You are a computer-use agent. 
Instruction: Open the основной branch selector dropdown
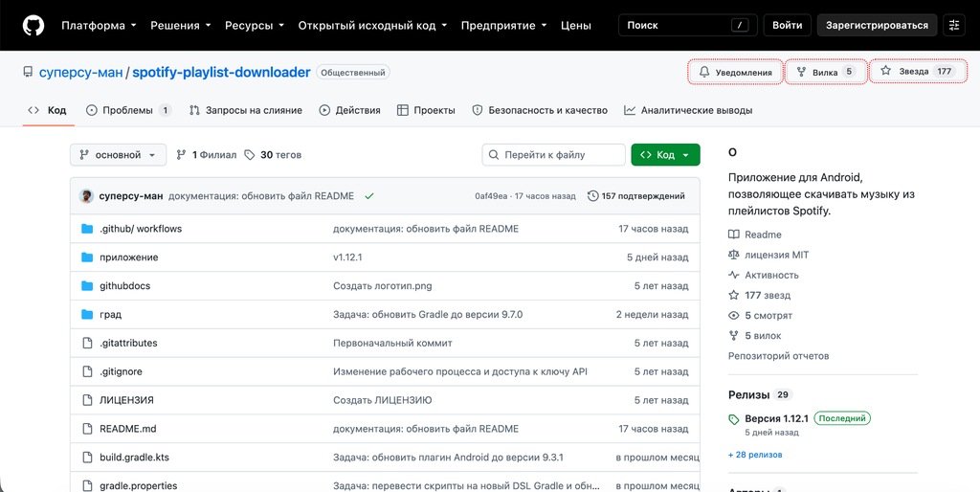pyautogui.click(x=118, y=155)
